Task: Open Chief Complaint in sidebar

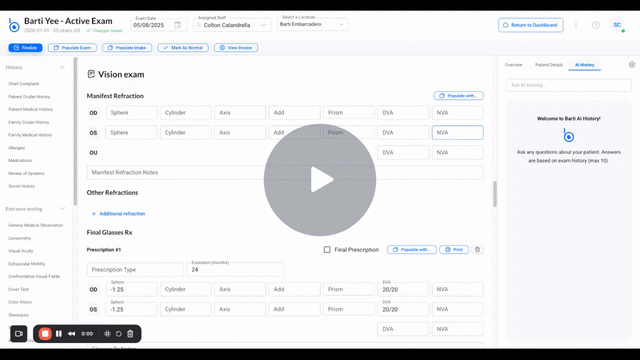Action: pos(24,84)
